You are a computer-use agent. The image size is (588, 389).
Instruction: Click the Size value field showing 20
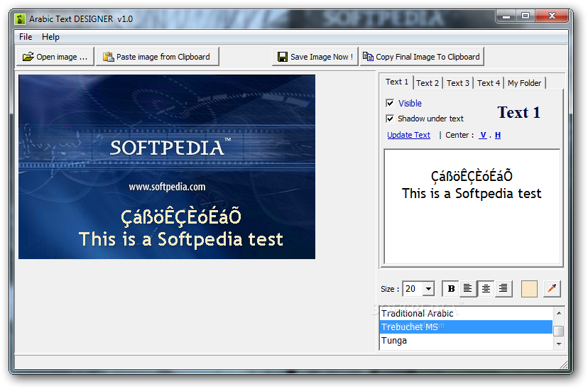[x=413, y=289]
